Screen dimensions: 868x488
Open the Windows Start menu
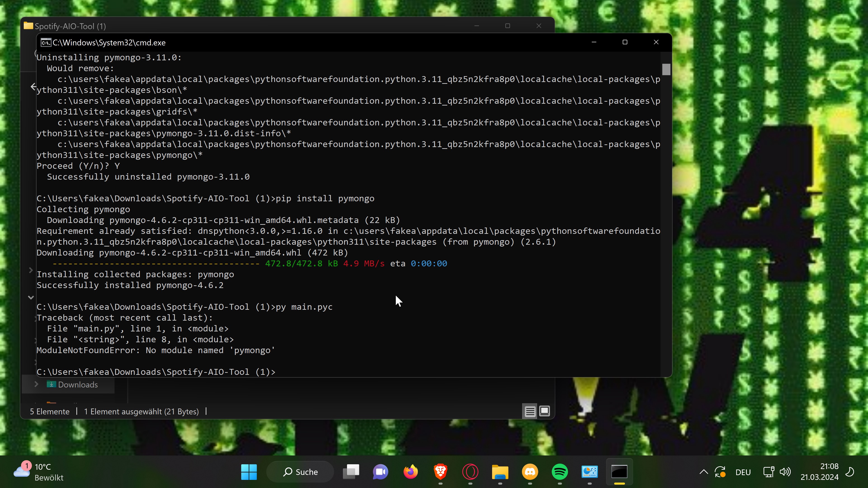(x=249, y=472)
